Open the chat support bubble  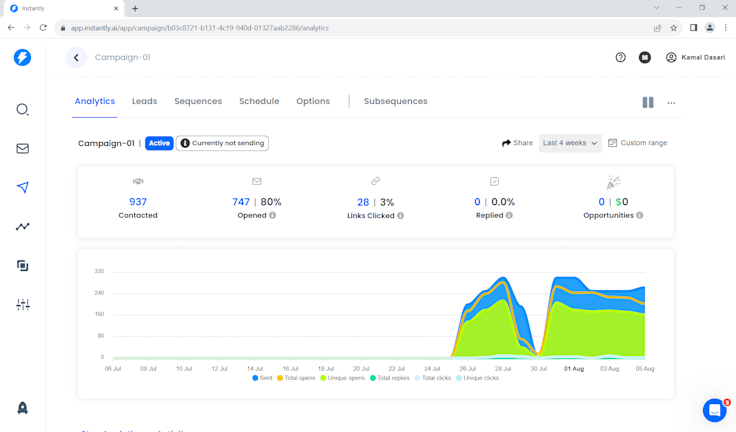tap(714, 410)
